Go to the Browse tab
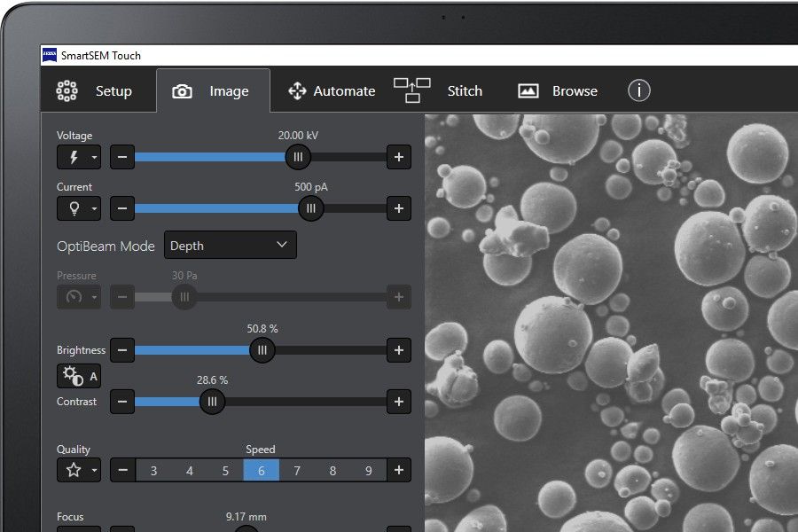 558,90
